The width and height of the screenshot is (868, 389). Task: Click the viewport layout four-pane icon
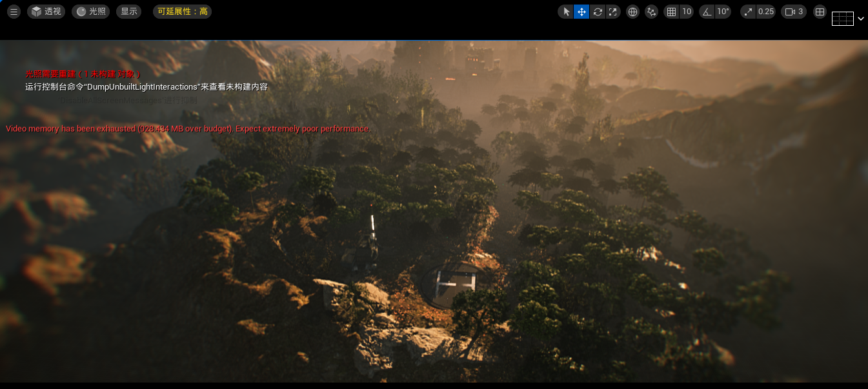[820, 12]
